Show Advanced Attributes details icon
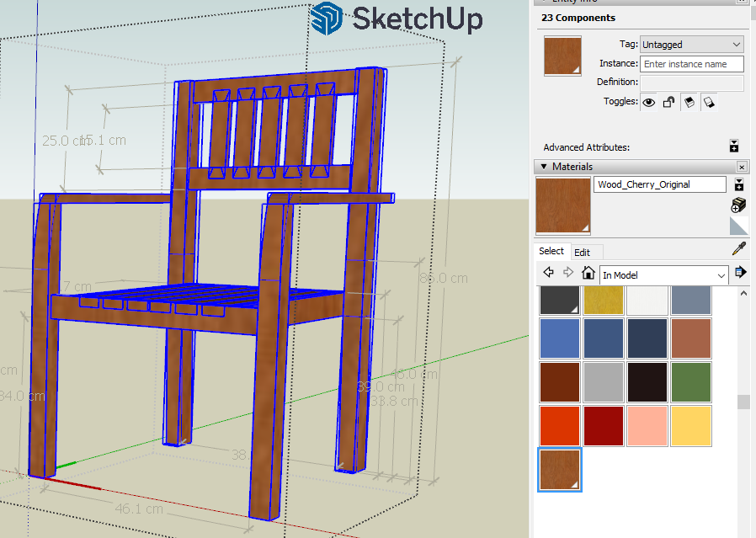 (734, 146)
